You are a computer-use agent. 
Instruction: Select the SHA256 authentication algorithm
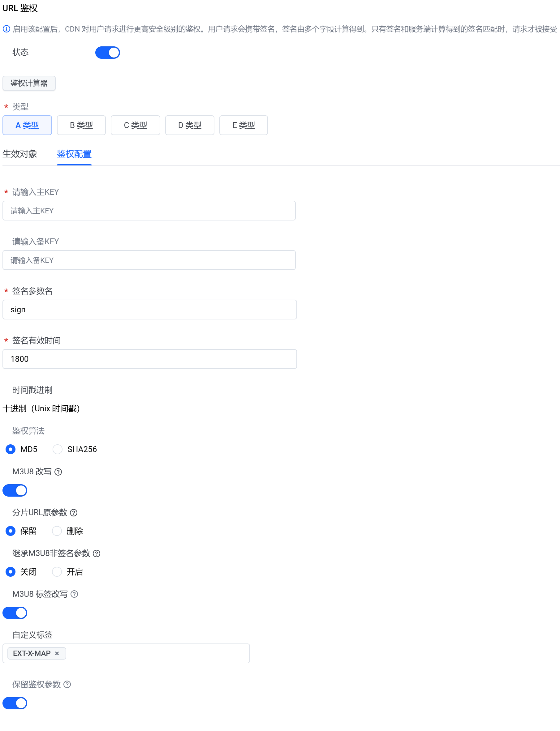[x=57, y=449]
